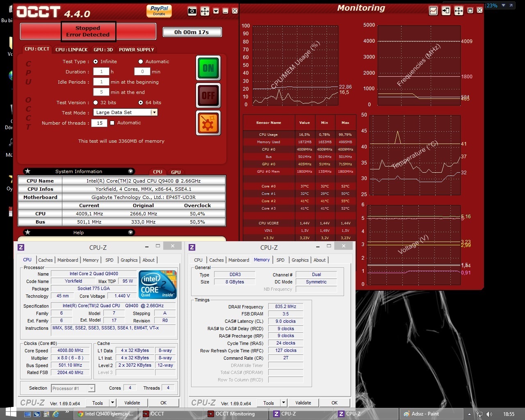This screenshot has height=420, width=525.
Task: Enable Automatic number of threads checkbox
Action: [x=112, y=123]
